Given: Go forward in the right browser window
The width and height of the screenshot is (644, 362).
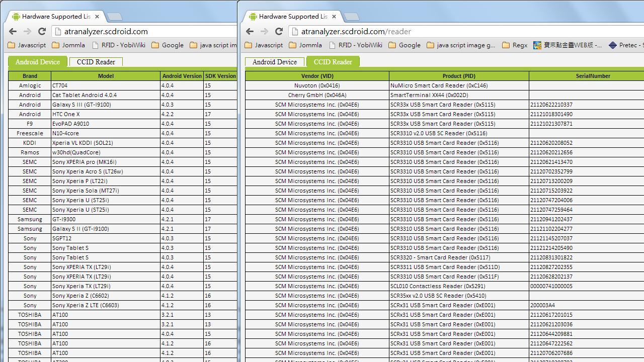Looking at the screenshot, I should pyautogui.click(x=264, y=31).
